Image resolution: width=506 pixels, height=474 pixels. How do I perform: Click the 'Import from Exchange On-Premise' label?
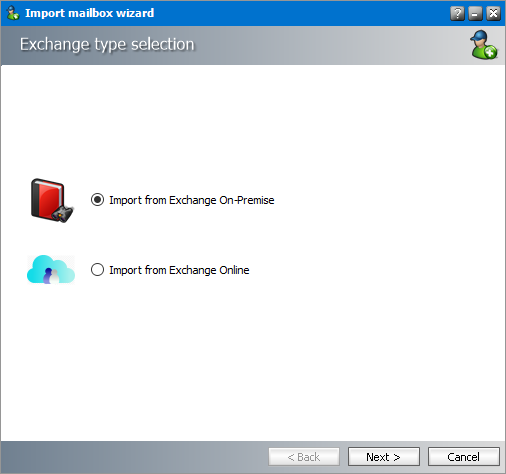(192, 200)
